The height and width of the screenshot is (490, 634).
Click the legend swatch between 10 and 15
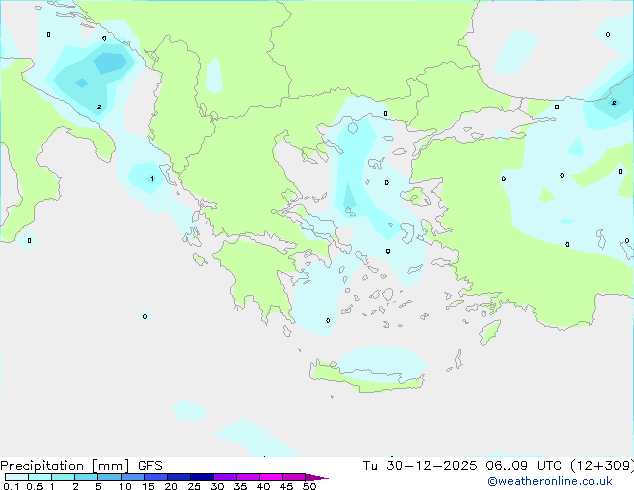[x=132, y=477]
